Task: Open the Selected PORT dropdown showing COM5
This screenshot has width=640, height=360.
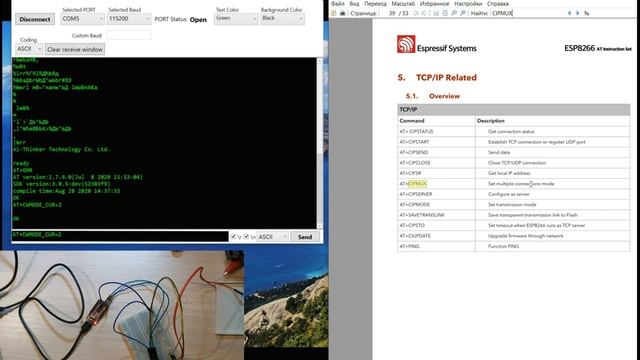Action: (x=82, y=19)
